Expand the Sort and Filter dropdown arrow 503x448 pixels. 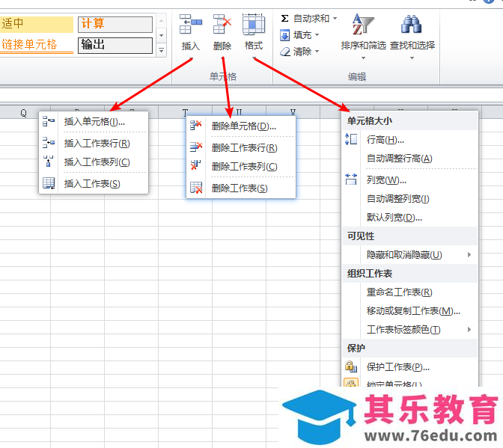pyautogui.click(x=363, y=58)
